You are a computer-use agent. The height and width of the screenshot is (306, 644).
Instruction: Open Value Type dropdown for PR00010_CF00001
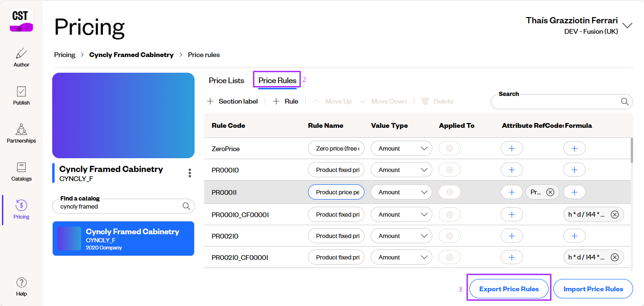401,214
